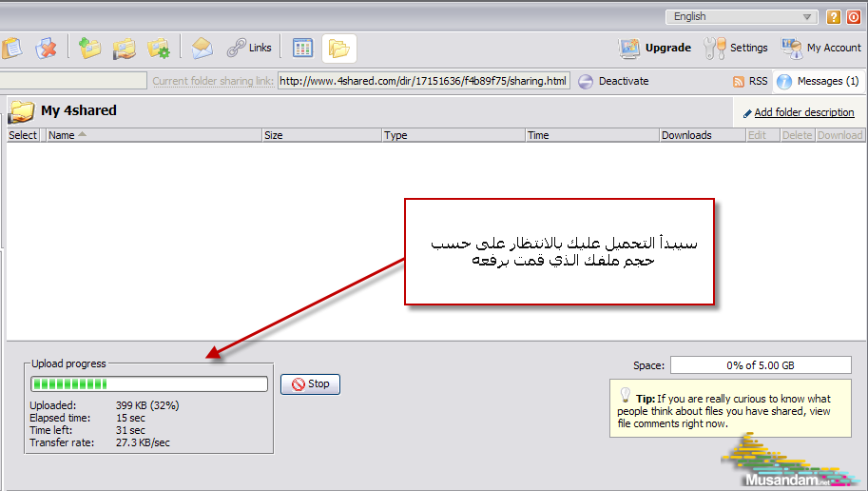
Task: Switch to the folder thumbnails view icon
Action: (338, 49)
